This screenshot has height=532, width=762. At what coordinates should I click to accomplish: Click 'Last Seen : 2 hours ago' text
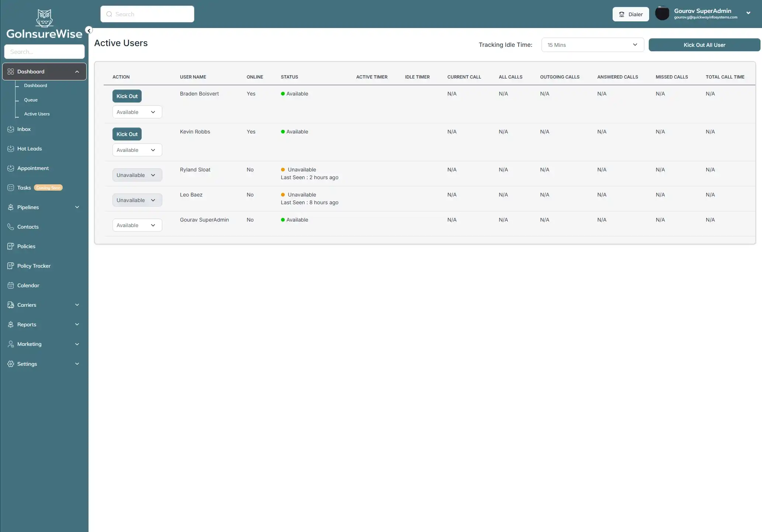click(309, 177)
